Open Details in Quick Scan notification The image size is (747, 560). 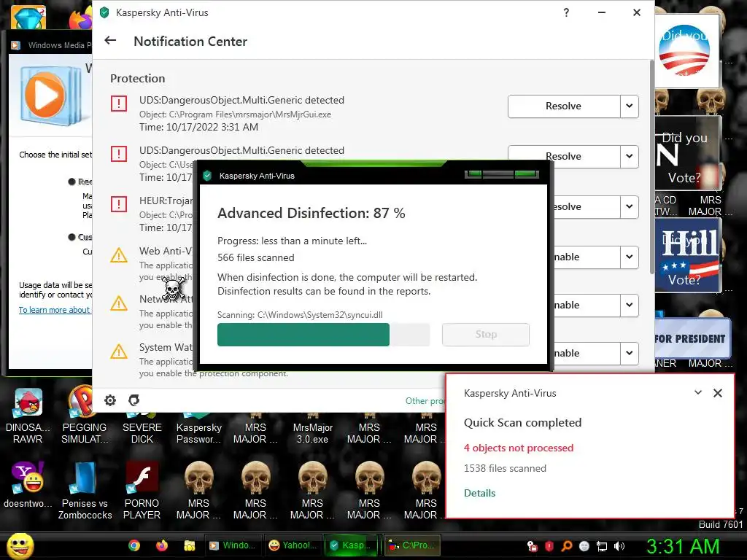pyautogui.click(x=480, y=493)
